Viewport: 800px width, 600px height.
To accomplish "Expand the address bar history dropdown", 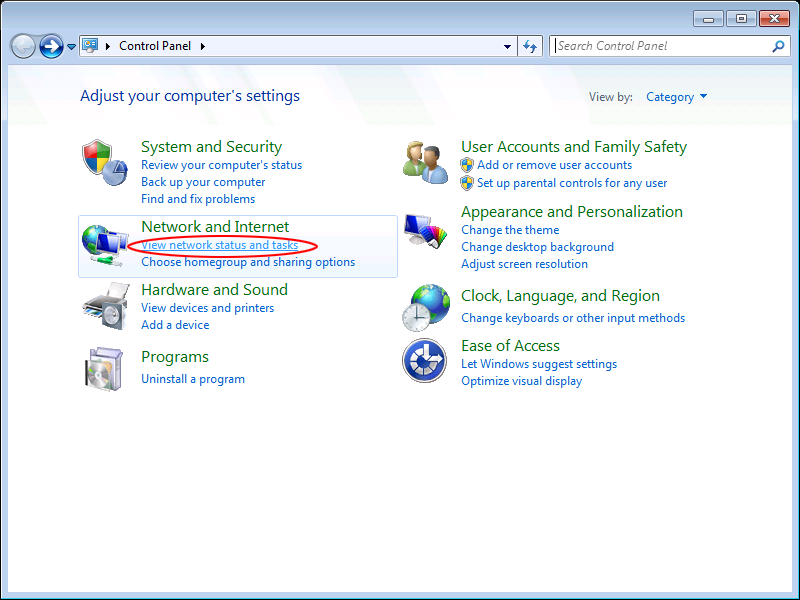I will click(x=507, y=46).
